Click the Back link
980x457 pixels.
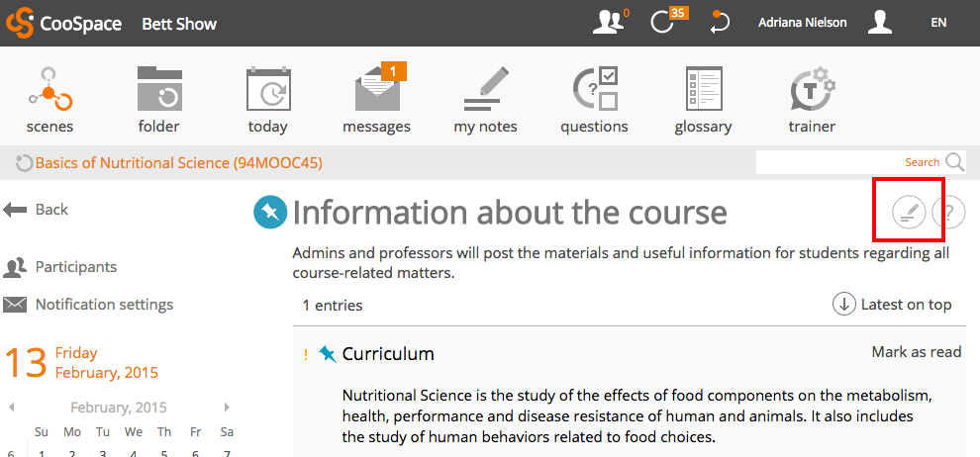[36, 209]
